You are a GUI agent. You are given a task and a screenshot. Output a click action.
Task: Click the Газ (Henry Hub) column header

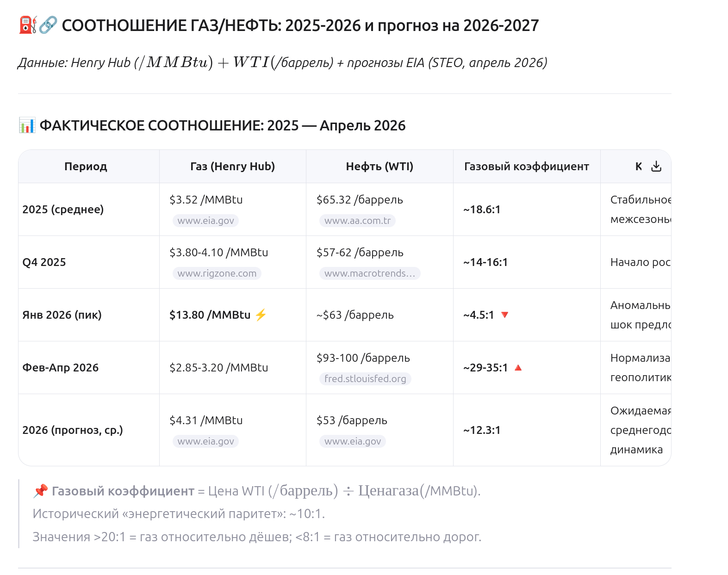[232, 167]
